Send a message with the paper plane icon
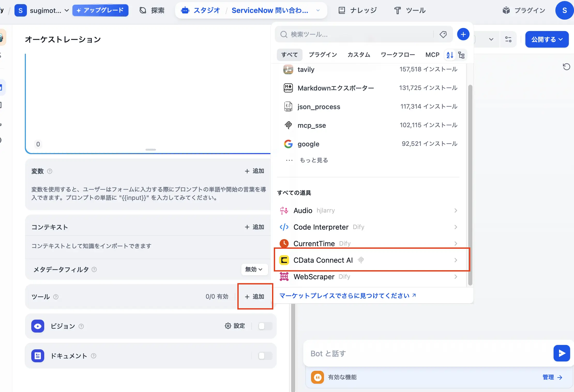The height and width of the screenshot is (392, 574). pyautogui.click(x=561, y=353)
